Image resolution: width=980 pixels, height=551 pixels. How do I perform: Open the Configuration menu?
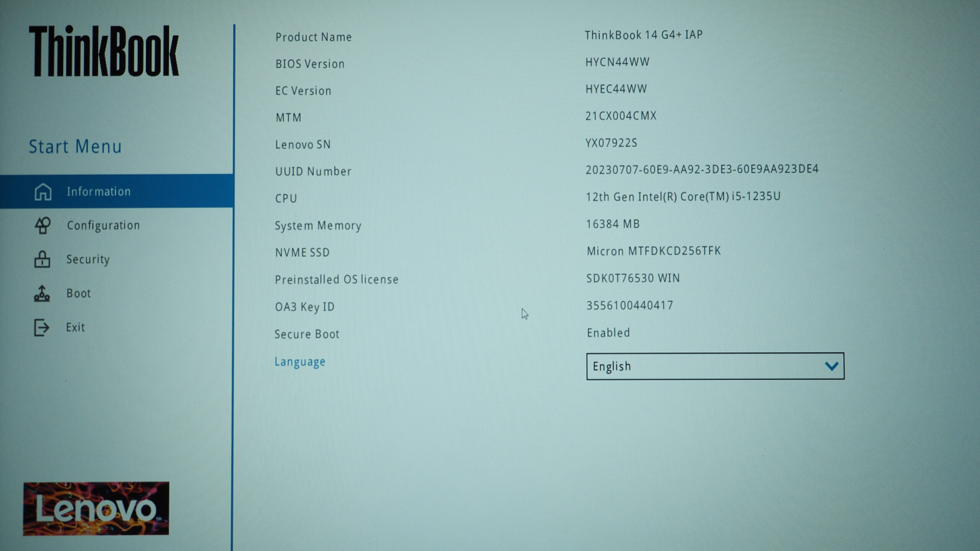[x=103, y=225]
